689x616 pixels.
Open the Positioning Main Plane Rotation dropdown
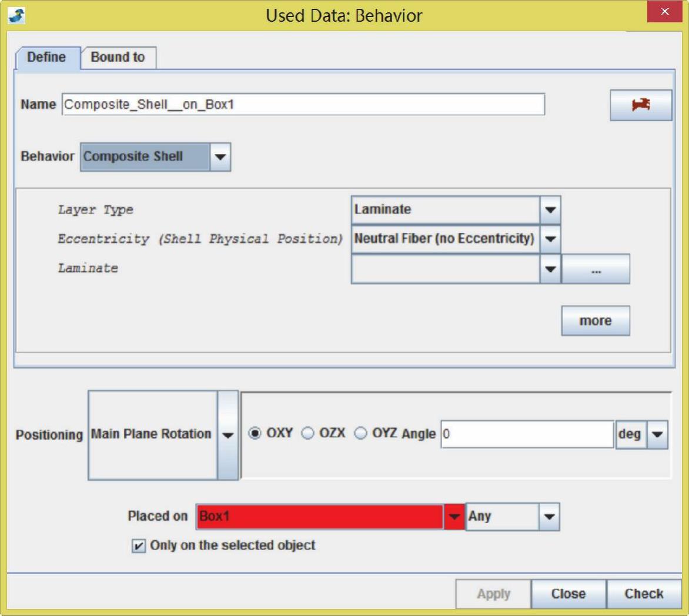coord(228,435)
